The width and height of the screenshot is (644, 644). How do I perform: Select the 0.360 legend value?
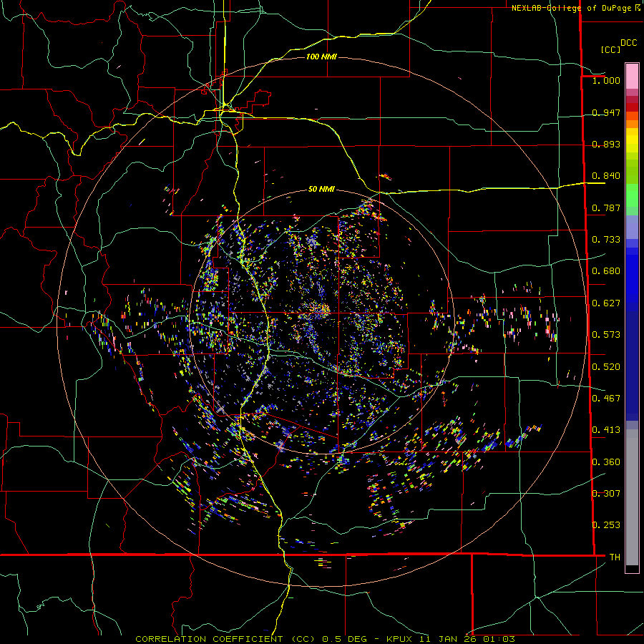click(606, 462)
